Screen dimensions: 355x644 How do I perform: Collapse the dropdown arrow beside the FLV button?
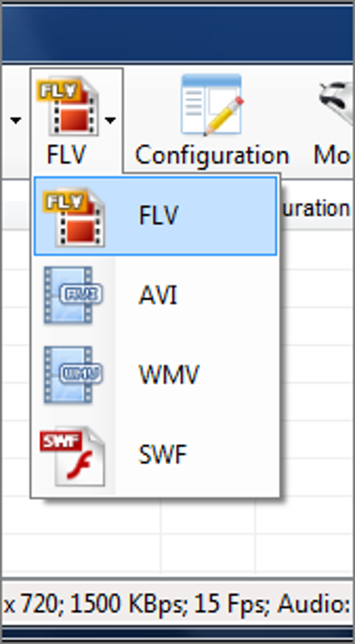pyautogui.click(x=110, y=121)
